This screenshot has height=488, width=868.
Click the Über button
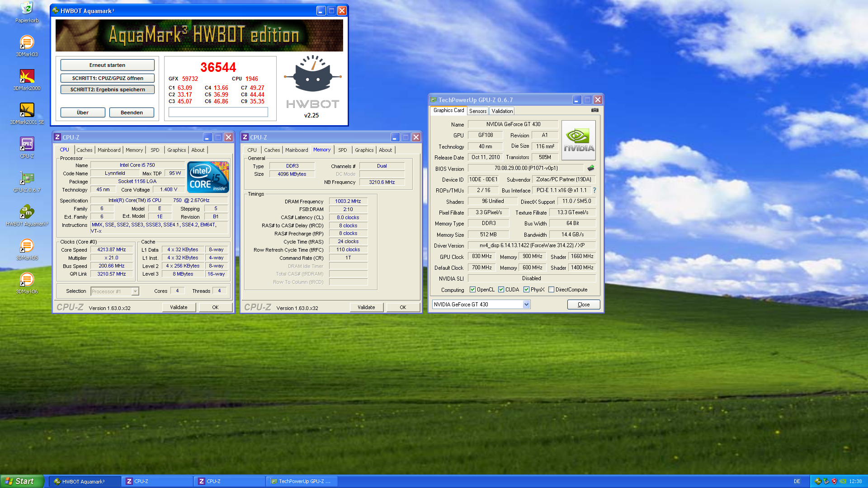tap(83, 113)
